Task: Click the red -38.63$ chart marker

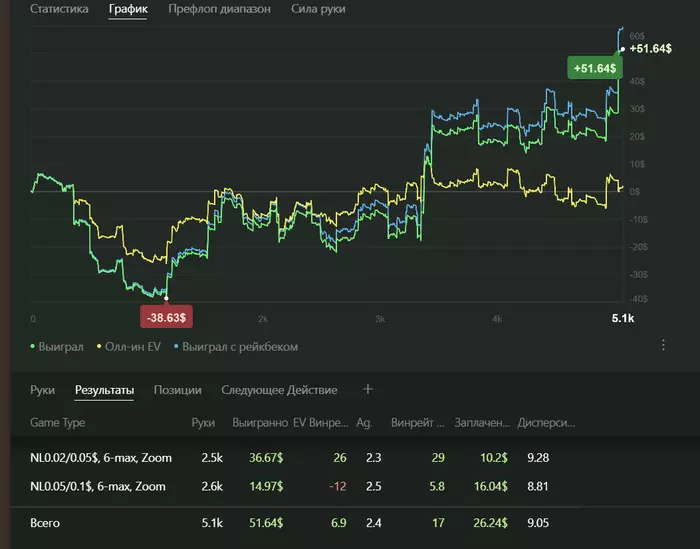Action: point(166,317)
